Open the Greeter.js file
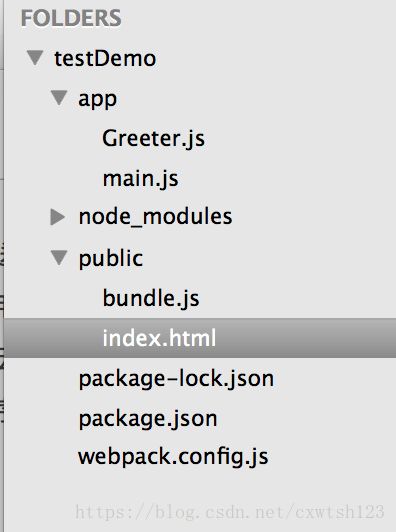The width and height of the screenshot is (396, 532). [154, 139]
